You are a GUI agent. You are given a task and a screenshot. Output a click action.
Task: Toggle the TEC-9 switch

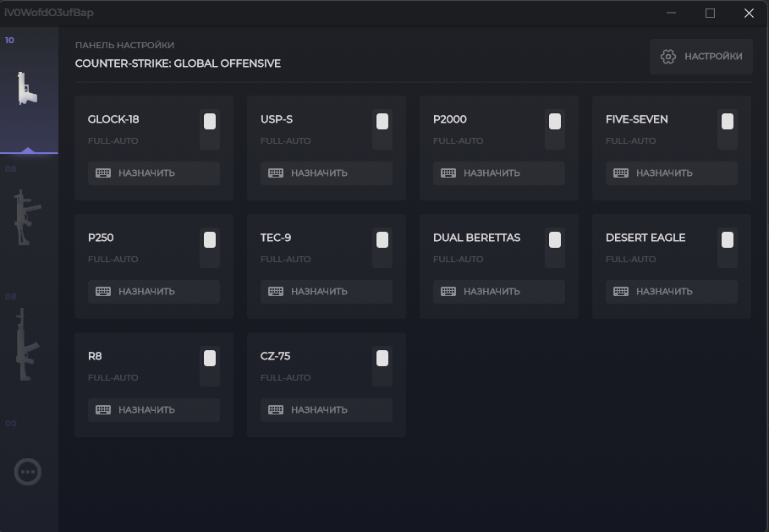click(x=382, y=248)
